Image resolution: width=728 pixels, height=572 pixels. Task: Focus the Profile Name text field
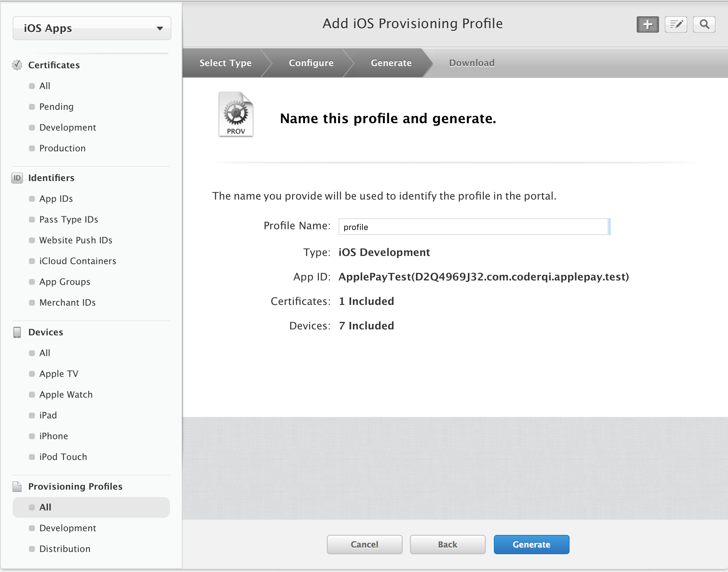click(x=473, y=227)
